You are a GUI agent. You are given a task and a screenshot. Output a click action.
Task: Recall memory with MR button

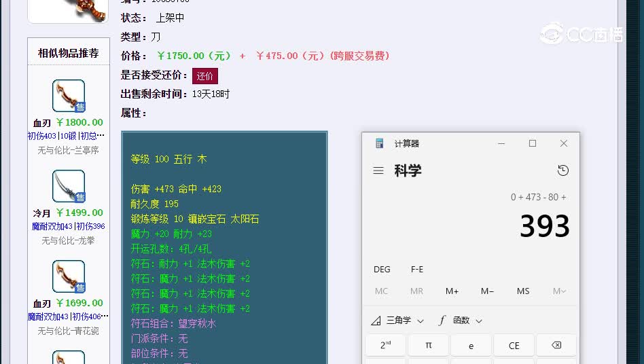[x=416, y=291]
